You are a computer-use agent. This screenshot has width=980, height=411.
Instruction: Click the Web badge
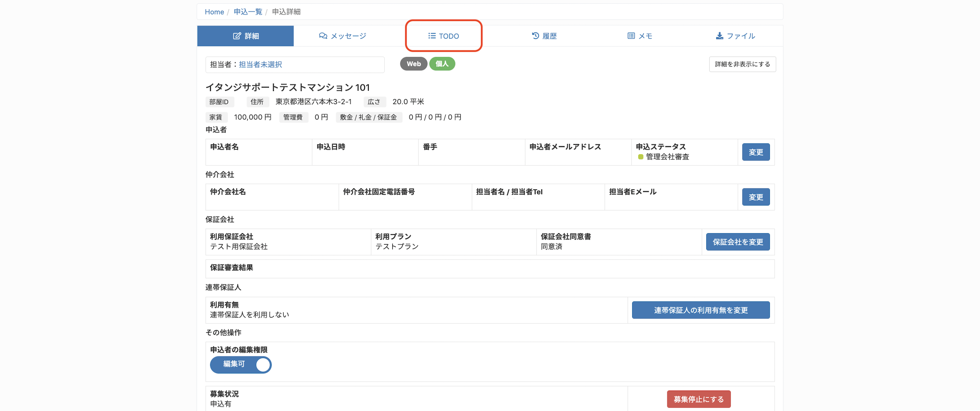tap(413, 64)
